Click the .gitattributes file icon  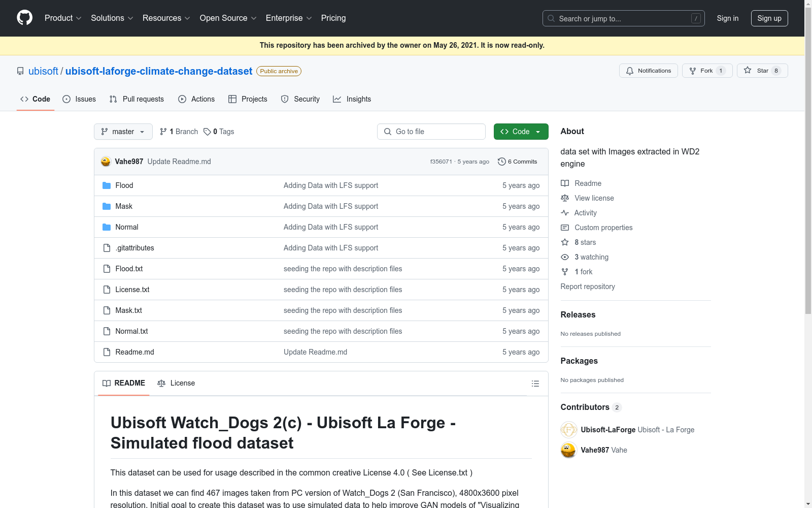[x=107, y=248]
